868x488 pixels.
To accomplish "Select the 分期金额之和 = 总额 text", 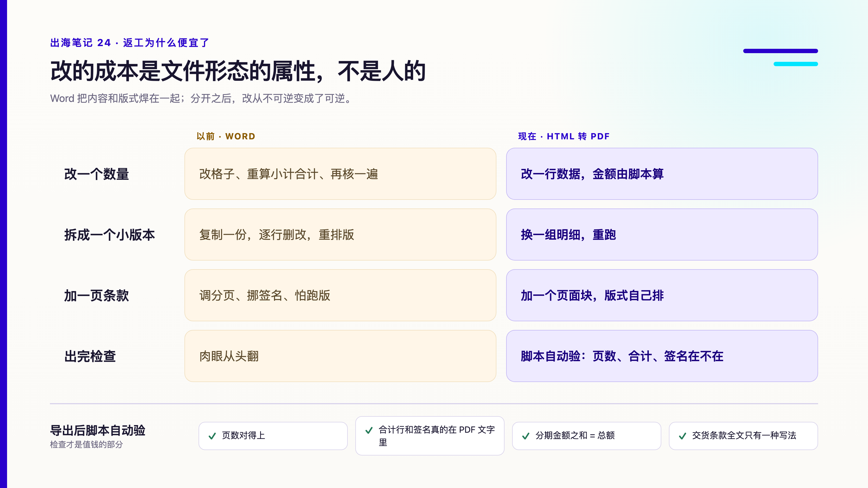I will tap(575, 435).
